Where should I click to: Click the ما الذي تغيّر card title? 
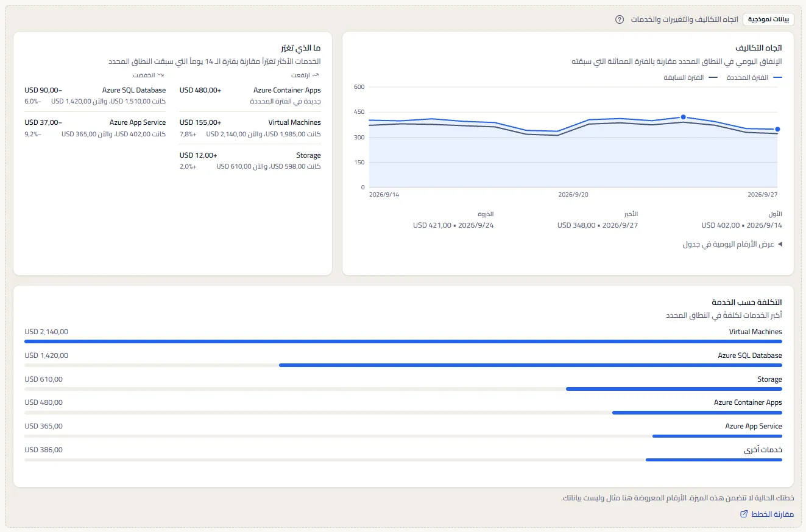point(301,47)
